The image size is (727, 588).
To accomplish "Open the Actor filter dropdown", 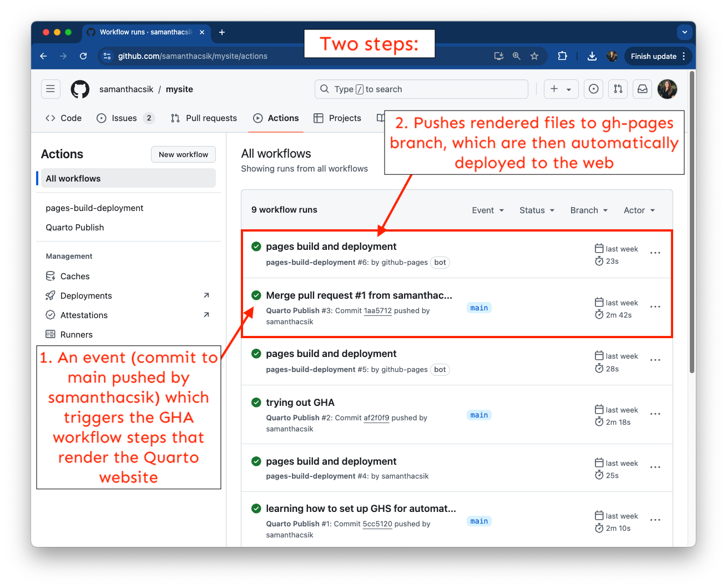I will pyautogui.click(x=639, y=210).
